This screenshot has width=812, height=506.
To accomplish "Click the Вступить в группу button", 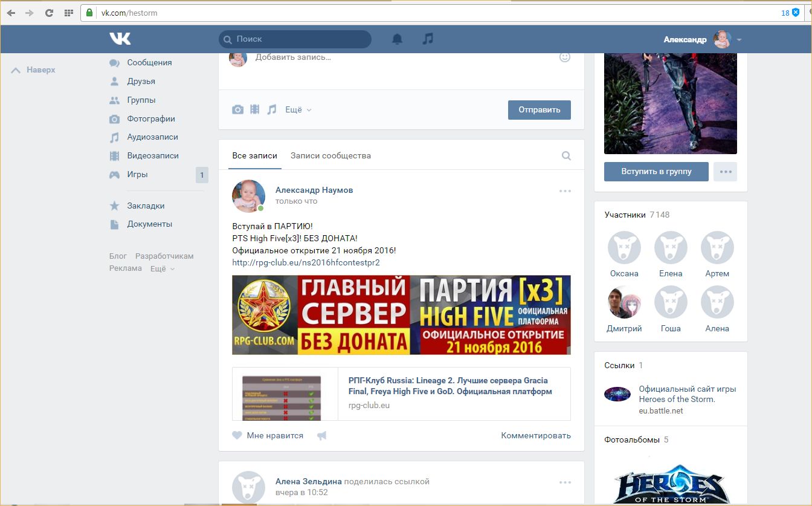I will pos(656,172).
